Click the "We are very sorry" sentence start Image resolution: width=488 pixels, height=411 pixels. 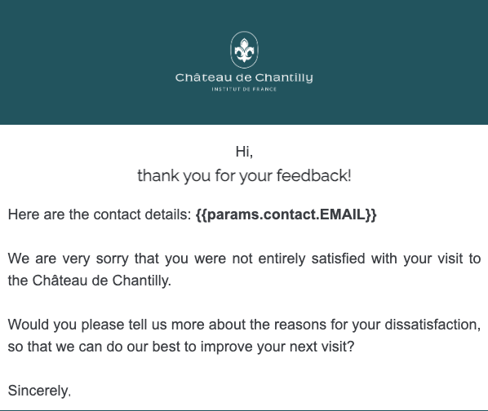point(68,259)
